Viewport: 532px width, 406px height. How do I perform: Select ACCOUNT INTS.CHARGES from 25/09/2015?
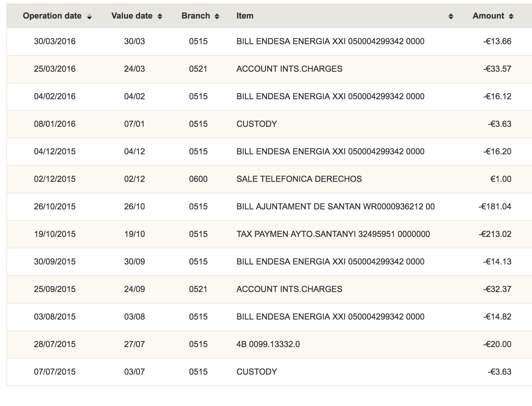coord(289,289)
